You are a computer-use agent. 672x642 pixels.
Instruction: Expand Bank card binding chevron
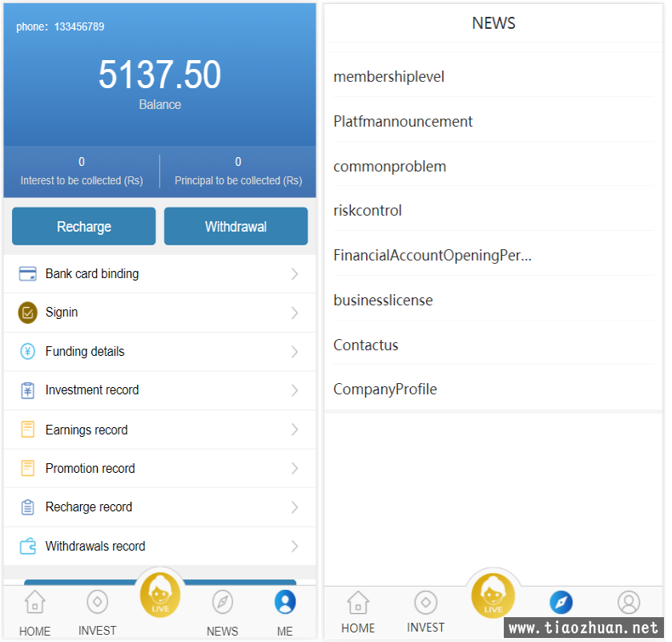295,274
